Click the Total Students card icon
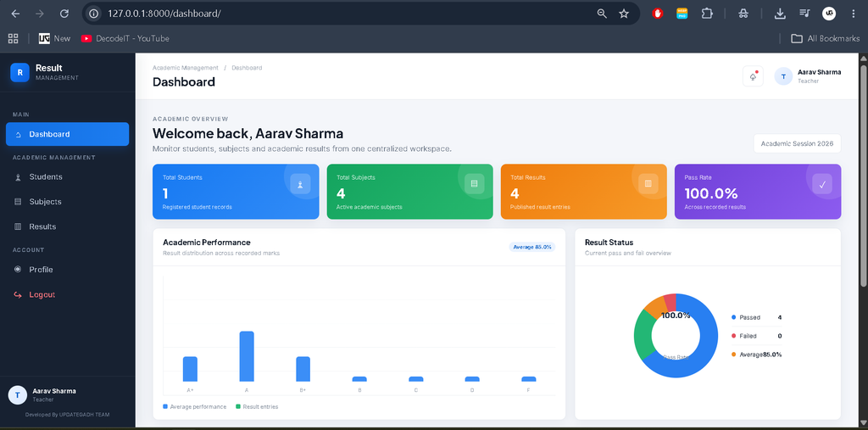This screenshot has height=430, width=868. pos(300,184)
